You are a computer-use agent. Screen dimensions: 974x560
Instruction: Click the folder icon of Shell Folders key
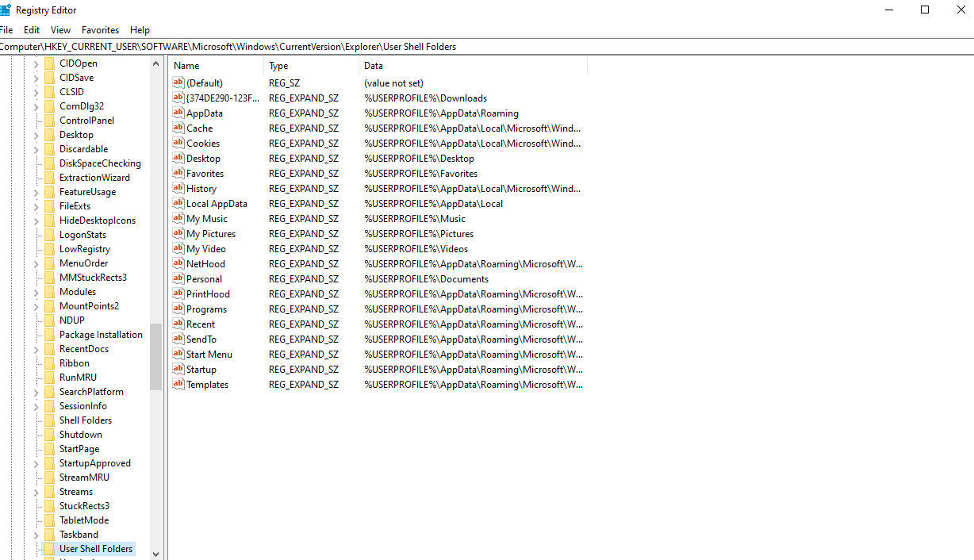[x=49, y=420]
